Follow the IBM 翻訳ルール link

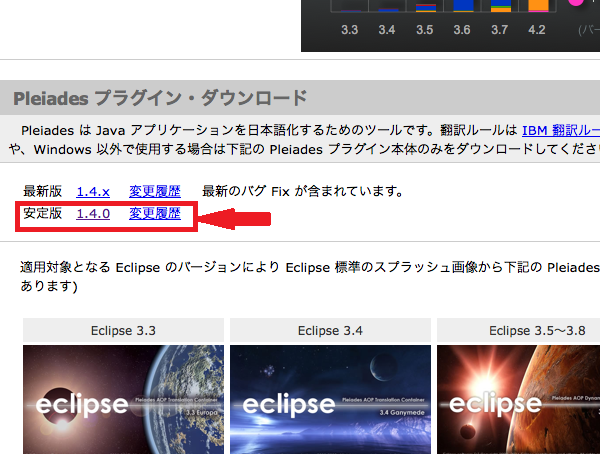(x=561, y=131)
